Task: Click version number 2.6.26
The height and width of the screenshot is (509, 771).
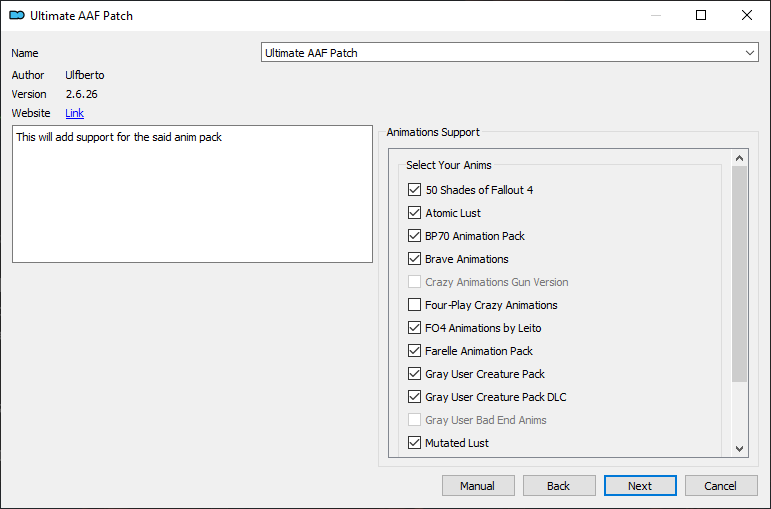Action: 82,94
